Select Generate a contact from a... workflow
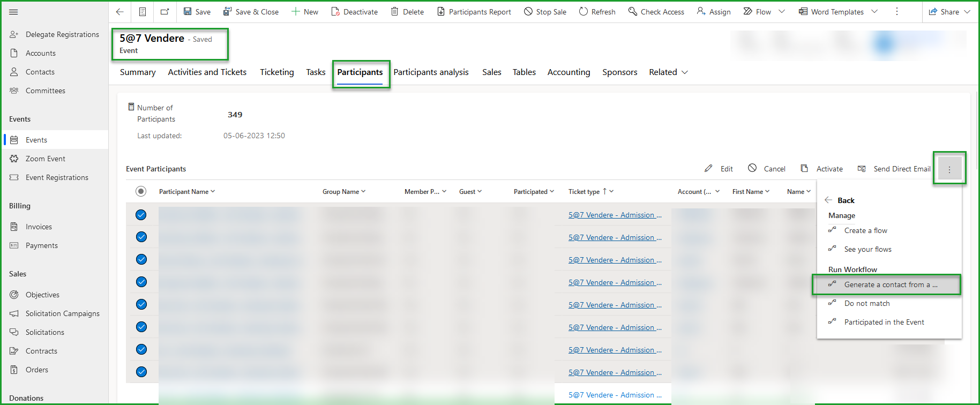Image resolution: width=980 pixels, height=405 pixels. [x=890, y=285]
